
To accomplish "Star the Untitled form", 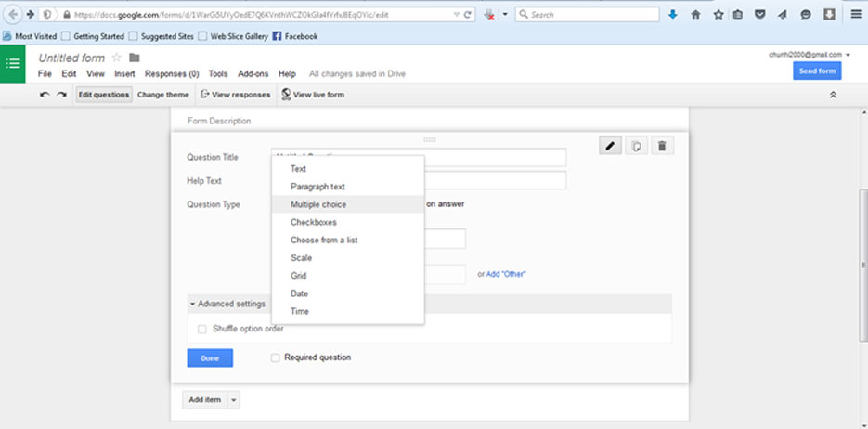I will pyautogui.click(x=116, y=58).
